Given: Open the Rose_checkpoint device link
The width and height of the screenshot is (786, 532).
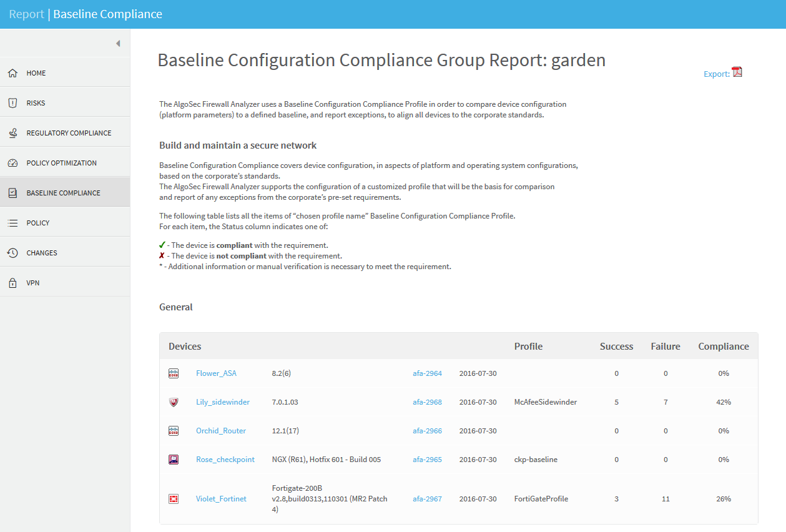Looking at the screenshot, I should [225, 460].
